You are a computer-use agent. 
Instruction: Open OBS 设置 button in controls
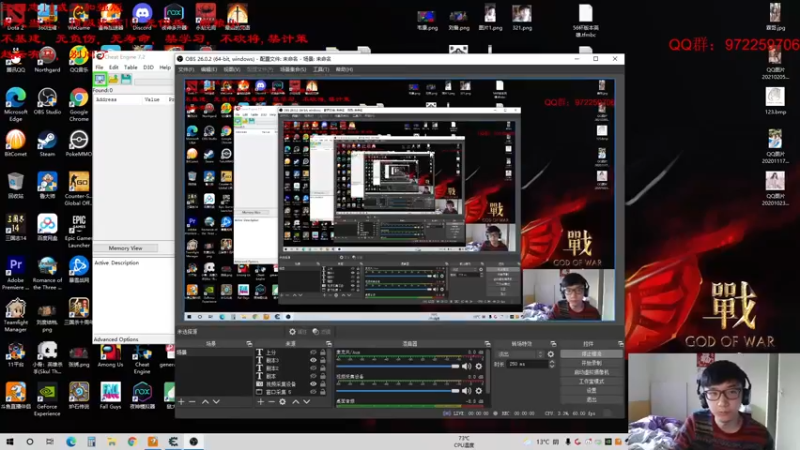coord(591,390)
